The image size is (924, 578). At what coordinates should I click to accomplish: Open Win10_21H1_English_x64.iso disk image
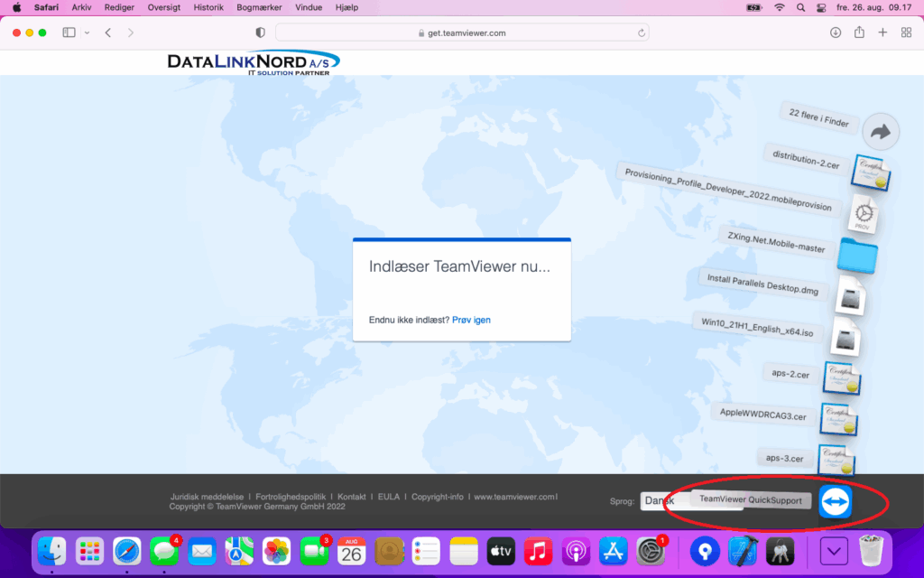[x=845, y=337]
